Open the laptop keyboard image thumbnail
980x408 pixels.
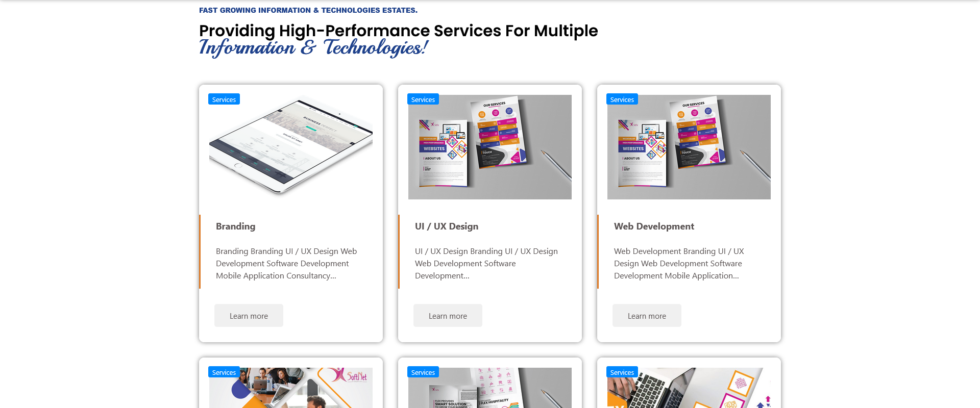coord(689,388)
